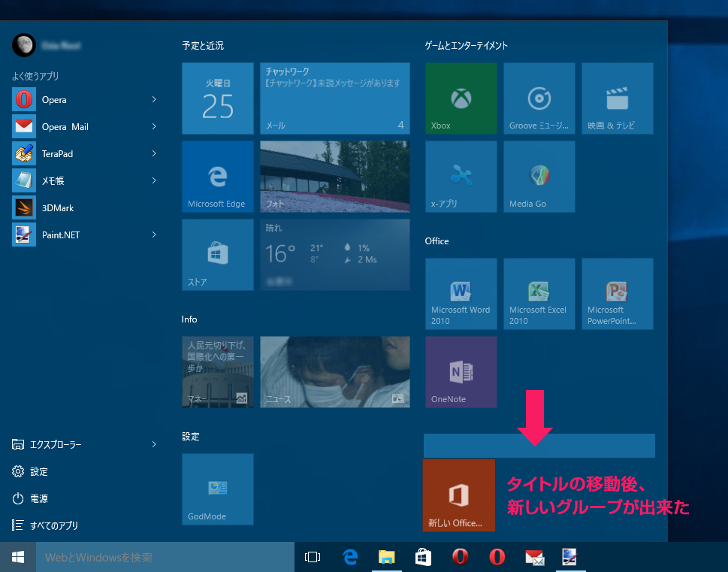Open the GodMode tile
The image size is (728, 572).
[x=218, y=489]
